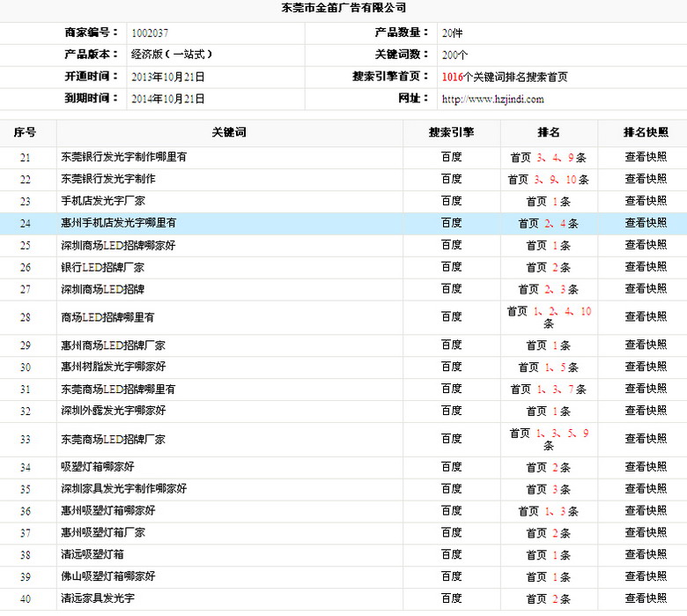The height and width of the screenshot is (616, 687).
Task: View snapshot for 惠州吸塑灯箱厂家
Action: tap(646, 532)
